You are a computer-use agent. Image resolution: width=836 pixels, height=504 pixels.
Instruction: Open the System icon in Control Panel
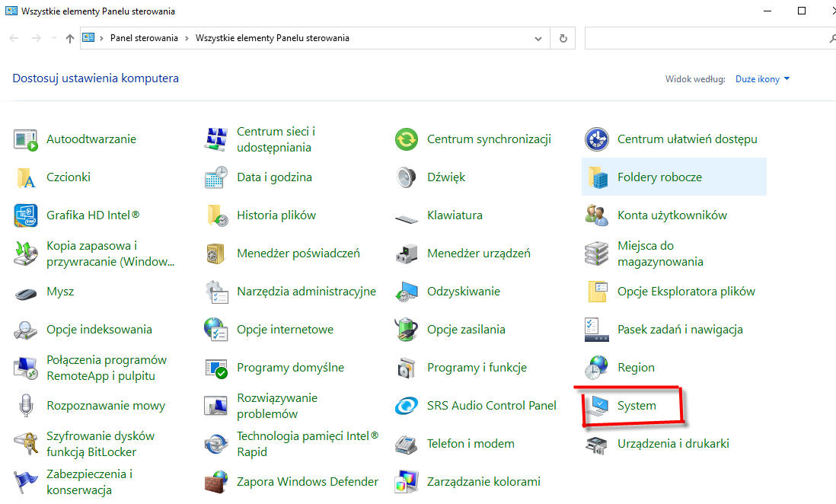(597, 406)
